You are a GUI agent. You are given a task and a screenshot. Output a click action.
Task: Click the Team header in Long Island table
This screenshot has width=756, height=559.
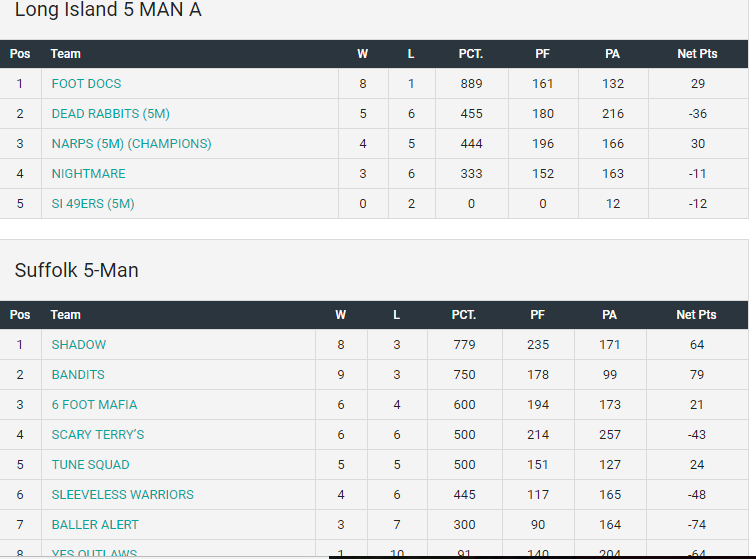pyautogui.click(x=66, y=54)
